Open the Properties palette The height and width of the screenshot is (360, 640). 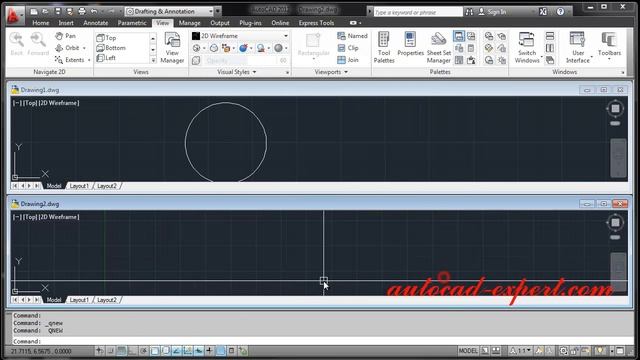(410, 44)
